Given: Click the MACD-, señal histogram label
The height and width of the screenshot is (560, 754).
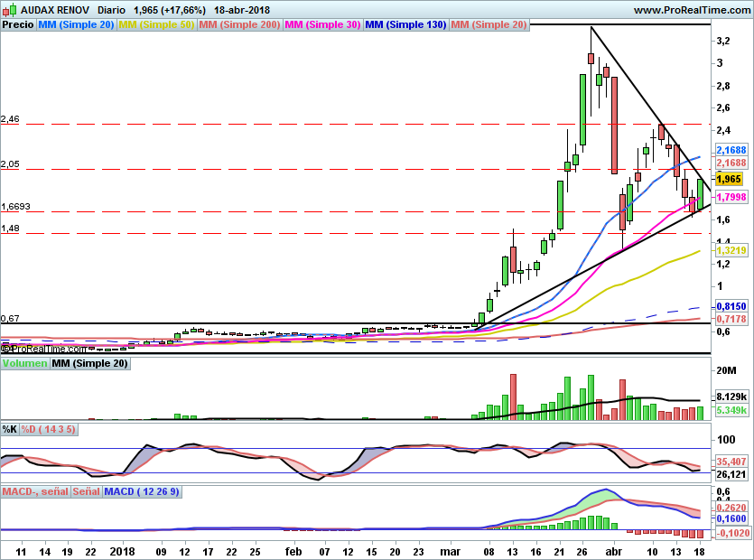Looking at the screenshot, I should click(x=34, y=492).
